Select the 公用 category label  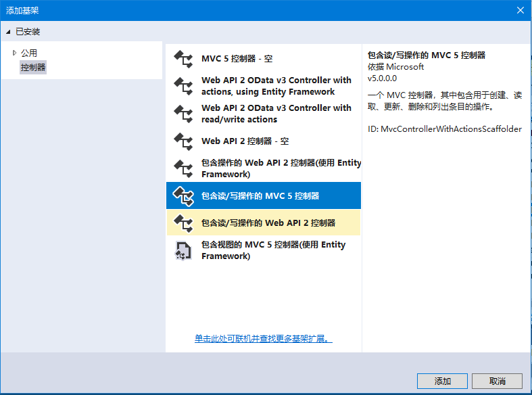(x=29, y=53)
